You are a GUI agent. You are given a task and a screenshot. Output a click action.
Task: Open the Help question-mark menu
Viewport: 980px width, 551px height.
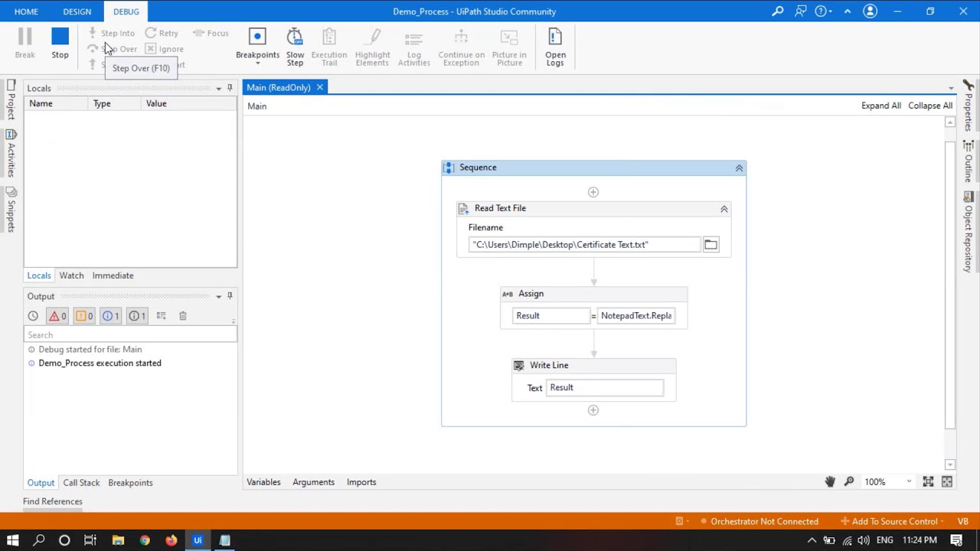pos(823,11)
